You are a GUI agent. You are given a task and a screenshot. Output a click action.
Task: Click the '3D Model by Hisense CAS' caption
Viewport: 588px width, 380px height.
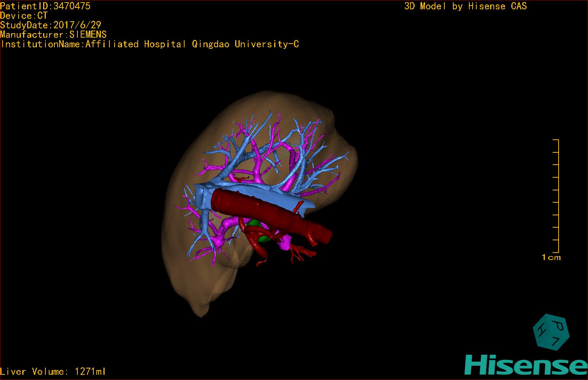(466, 6)
